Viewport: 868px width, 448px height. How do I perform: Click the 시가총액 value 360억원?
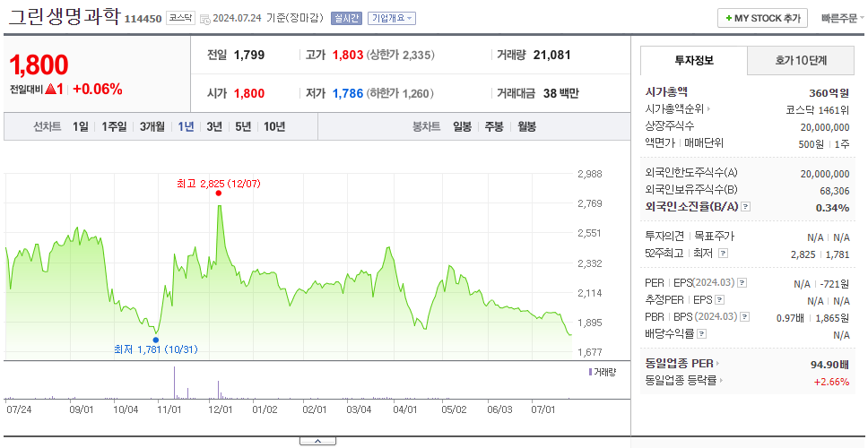(829, 93)
